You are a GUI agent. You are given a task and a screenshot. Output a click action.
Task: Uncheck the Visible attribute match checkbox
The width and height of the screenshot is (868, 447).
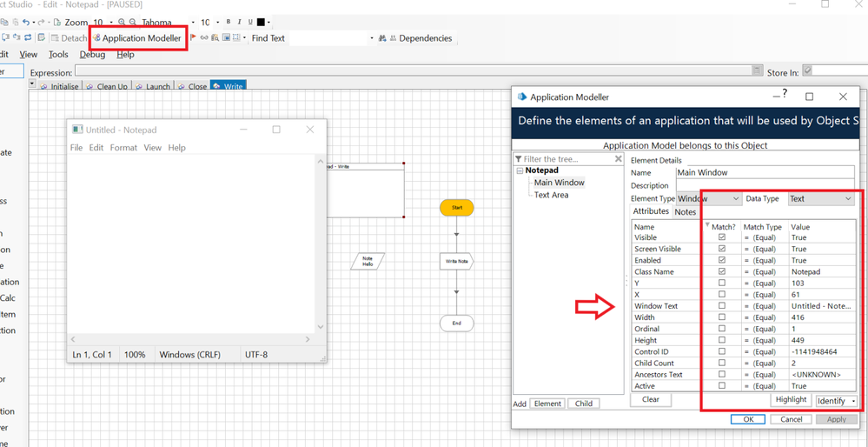point(721,237)
